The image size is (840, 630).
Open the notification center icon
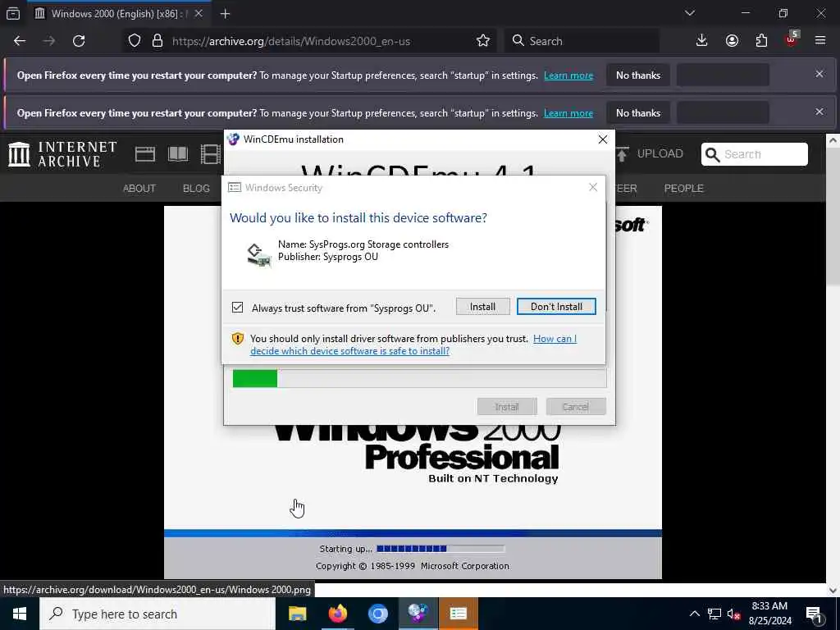click(x=815, y=614)
